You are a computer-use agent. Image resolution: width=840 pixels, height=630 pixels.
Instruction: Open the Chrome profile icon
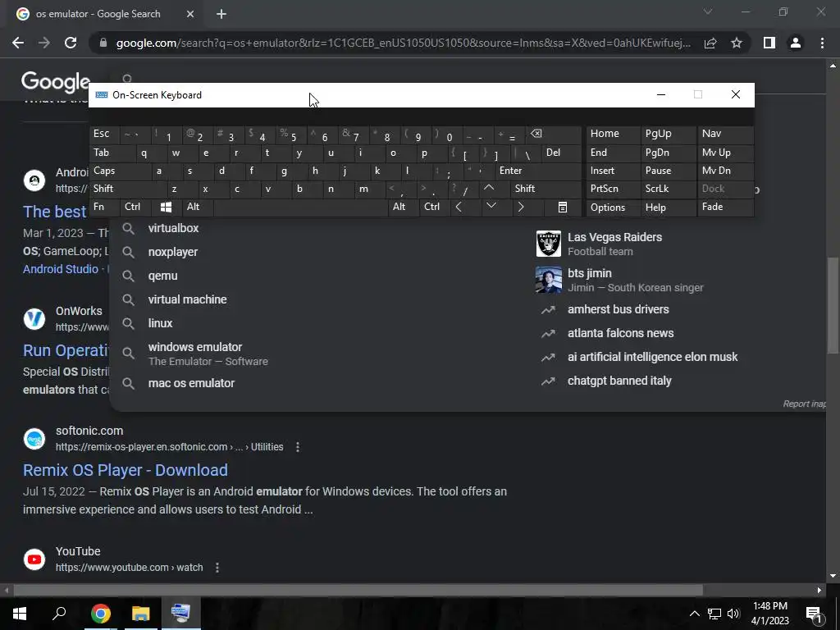[796, 43]
